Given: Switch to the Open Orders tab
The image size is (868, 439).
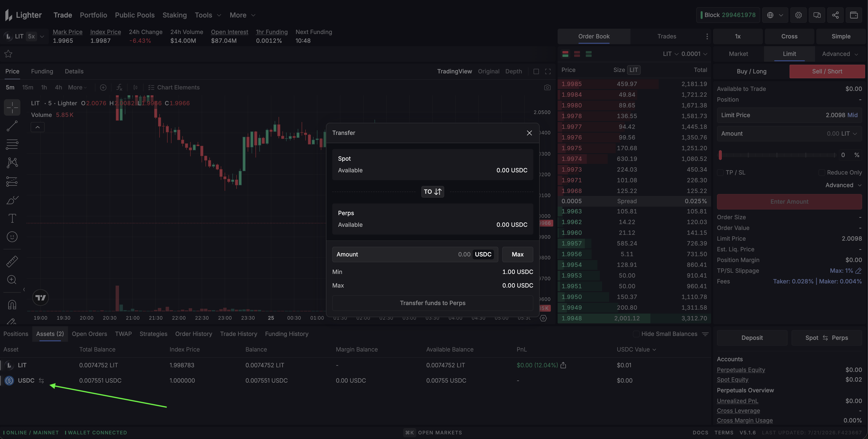Looking at the screenshot, I should (x=89, y=334).
